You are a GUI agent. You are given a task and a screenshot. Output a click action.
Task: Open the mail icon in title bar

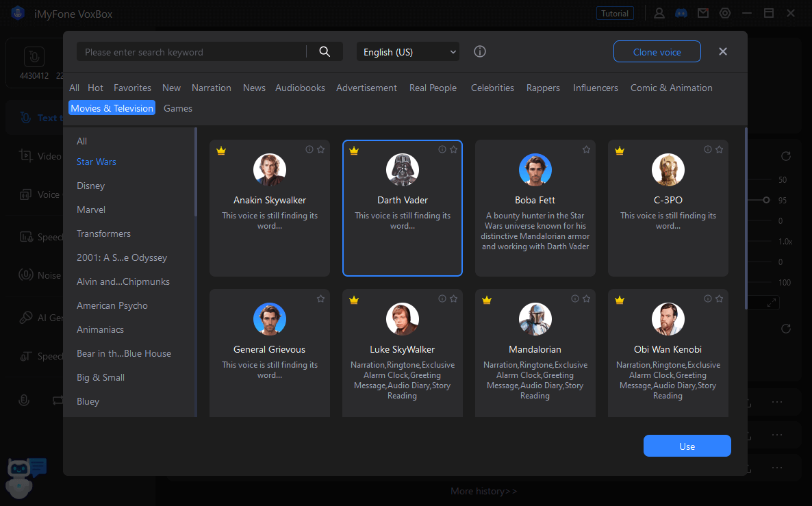pyautogui.click(x=702, y=13)
